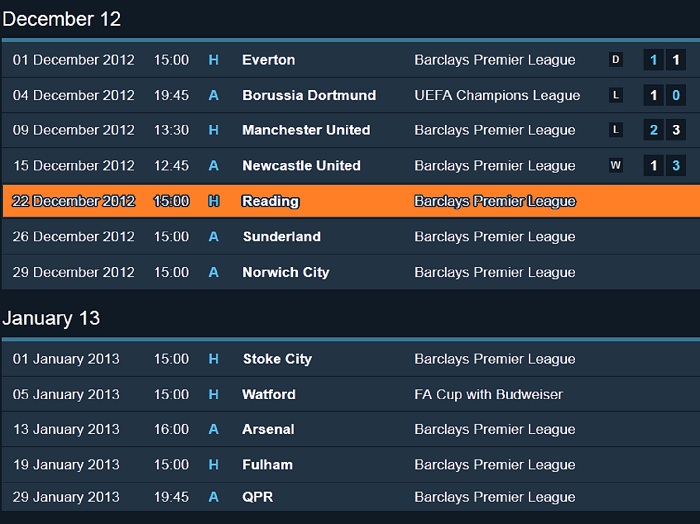
Task: Click the D draw badge for Everton match
Action: point(616,59)
